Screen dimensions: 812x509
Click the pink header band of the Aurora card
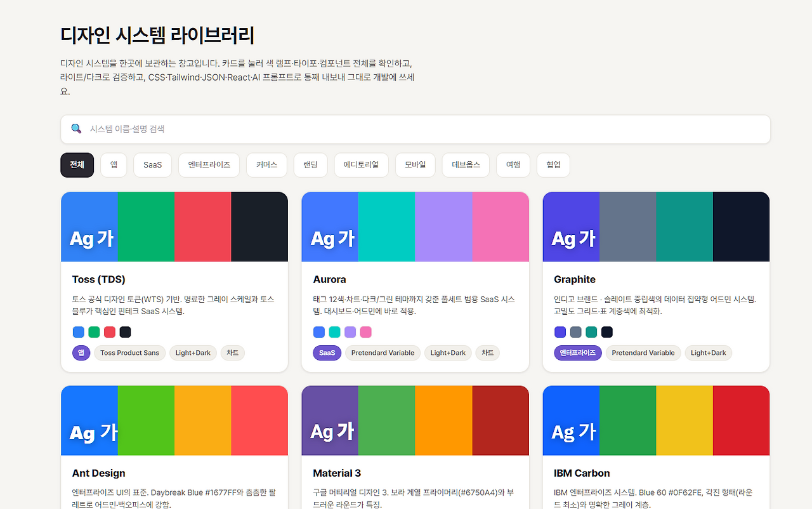501,227
